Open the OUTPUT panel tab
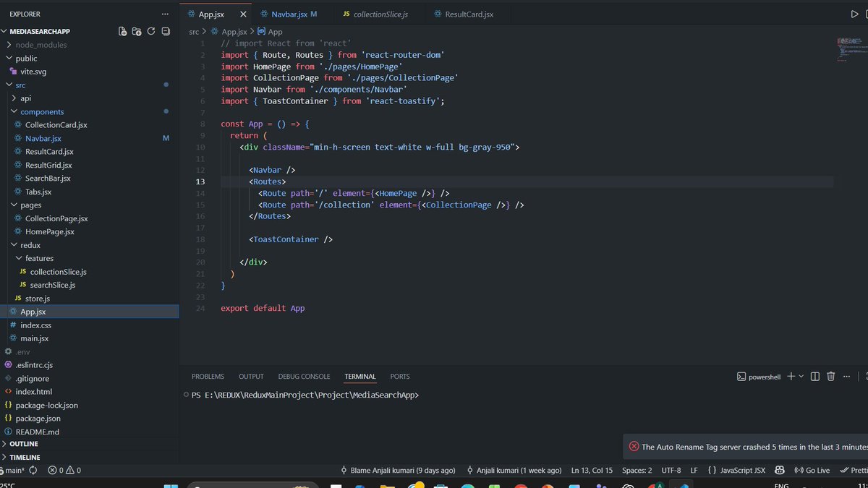Screen dimensions: 868x488 [x=251, y=376]
